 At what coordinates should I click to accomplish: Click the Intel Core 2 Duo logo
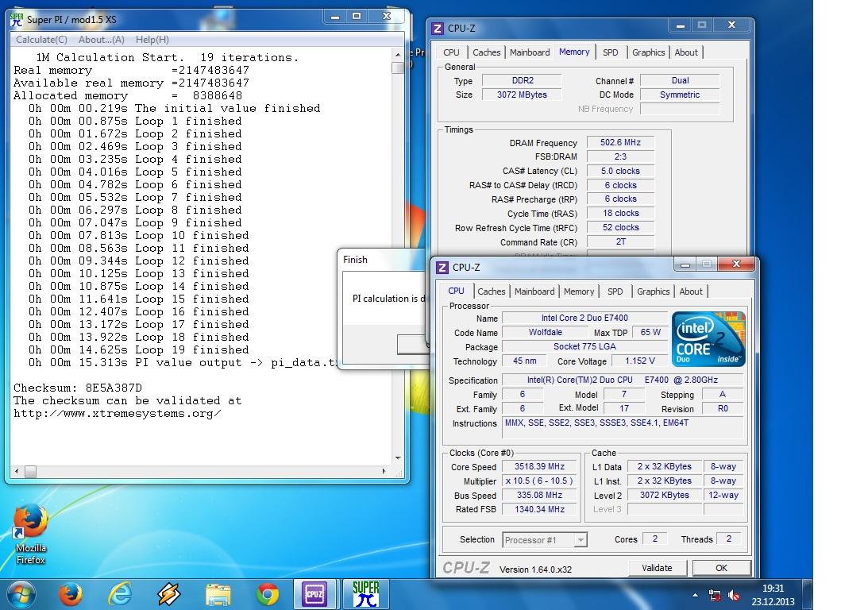(708, 339)
